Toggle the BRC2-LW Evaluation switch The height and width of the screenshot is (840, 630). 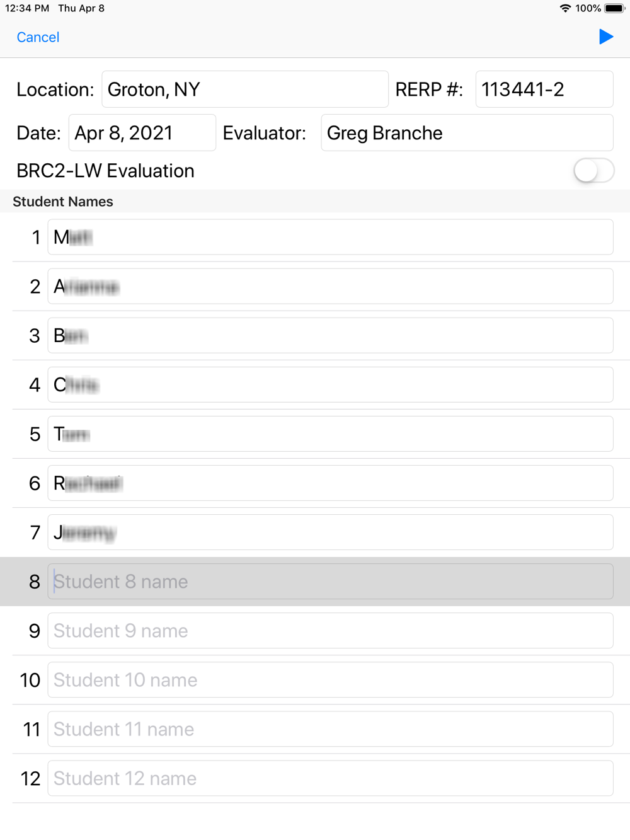click(593, 171)
